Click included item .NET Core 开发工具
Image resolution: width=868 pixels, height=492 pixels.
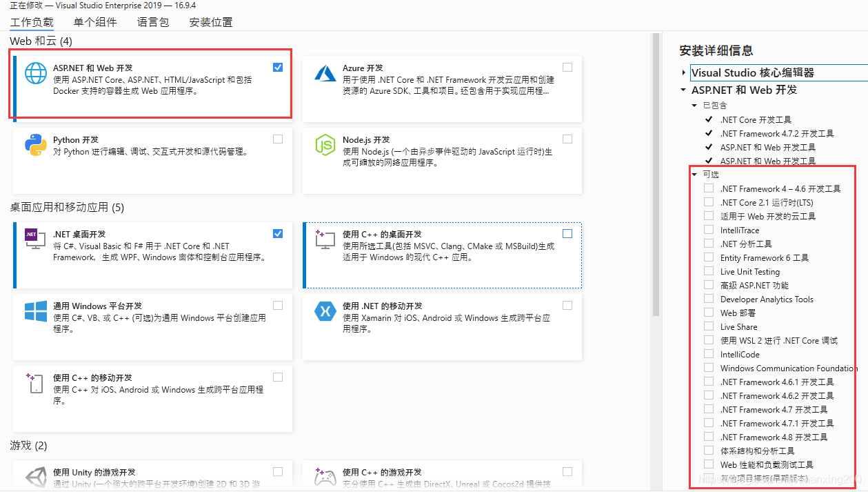click(x=756, y=119)
